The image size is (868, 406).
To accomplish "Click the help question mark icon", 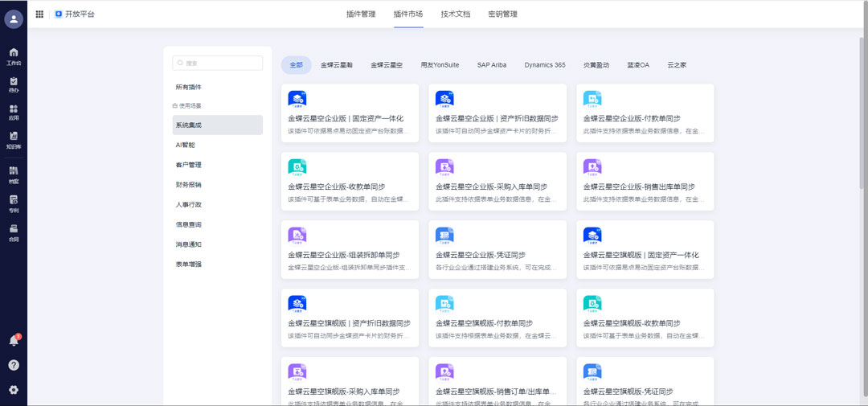I will click(14, 365).
